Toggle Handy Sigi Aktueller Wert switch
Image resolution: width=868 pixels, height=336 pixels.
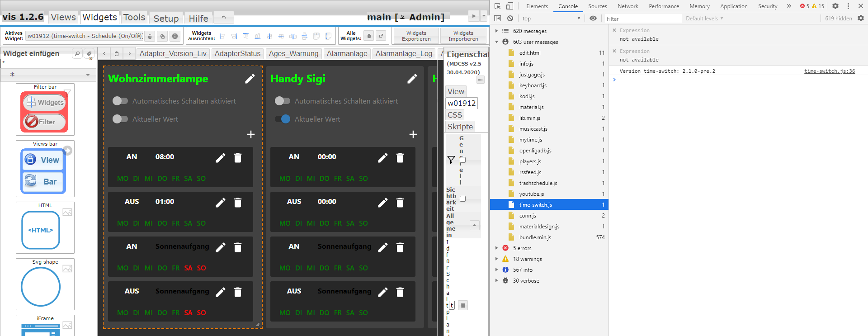click(283, 119)
